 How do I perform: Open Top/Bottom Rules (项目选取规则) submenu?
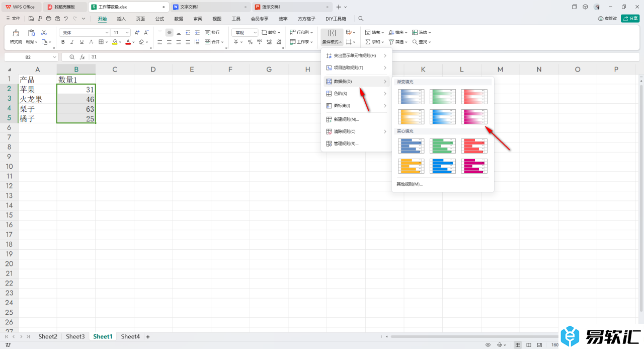tap(356, 67)
